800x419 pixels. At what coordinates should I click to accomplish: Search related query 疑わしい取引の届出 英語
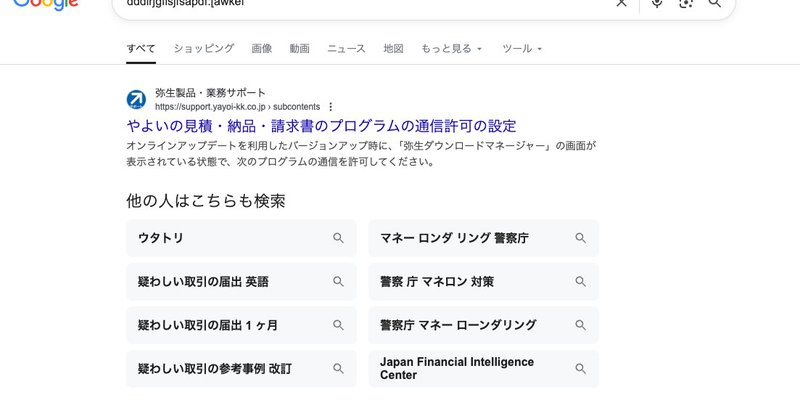coord(241,281)
